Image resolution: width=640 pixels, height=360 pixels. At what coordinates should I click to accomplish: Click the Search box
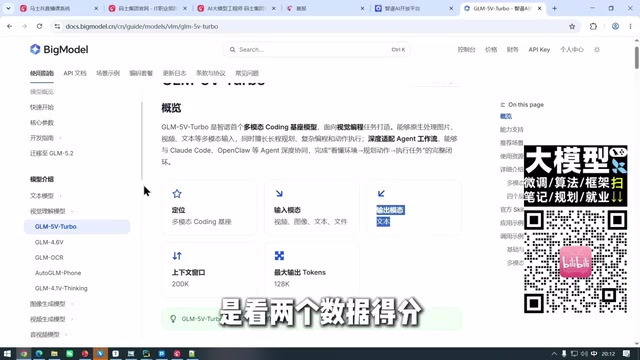[x=317, y=49]
